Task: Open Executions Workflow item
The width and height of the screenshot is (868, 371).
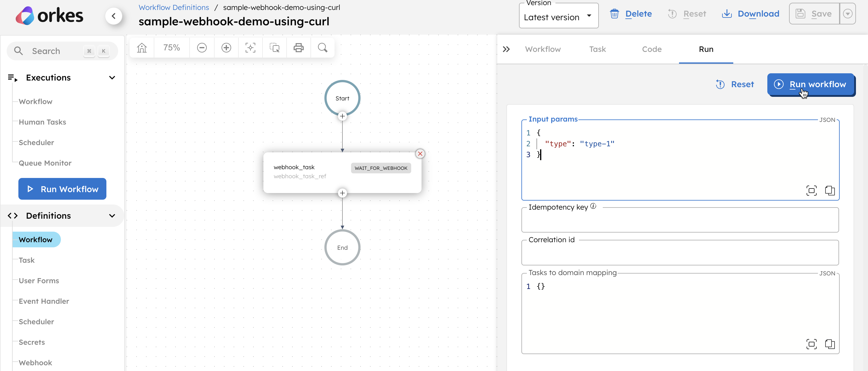Action: click(35, 102)
